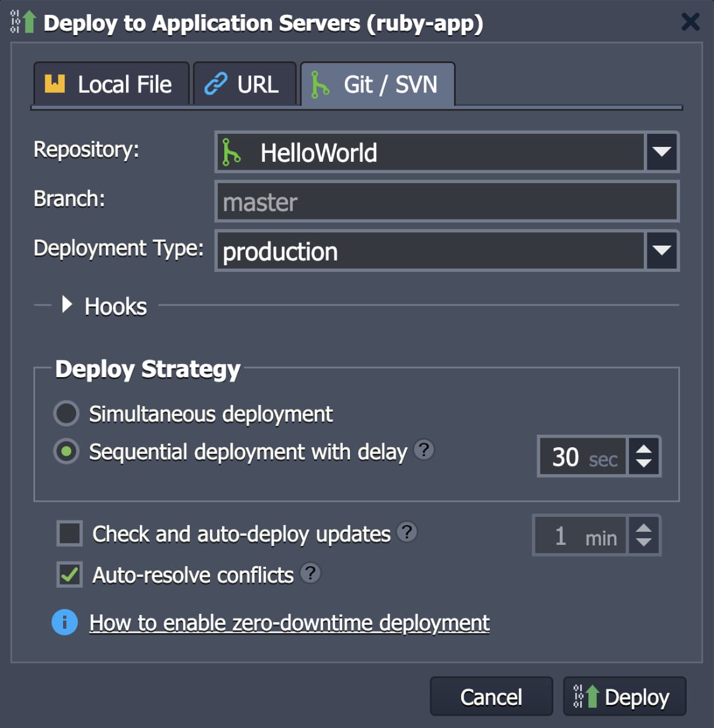Switch to the URL tab
Screen dimensions: 714x728
pyautogui.click(x=244, y=84)
